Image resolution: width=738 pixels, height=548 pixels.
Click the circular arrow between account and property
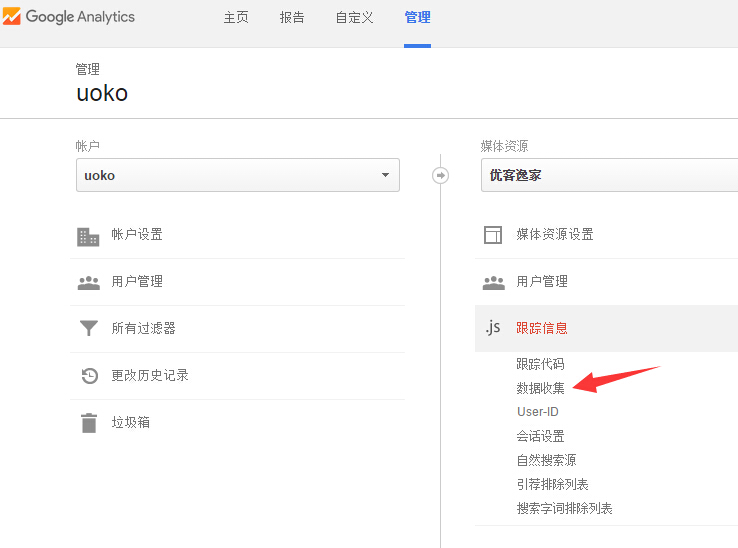(441, 176)
